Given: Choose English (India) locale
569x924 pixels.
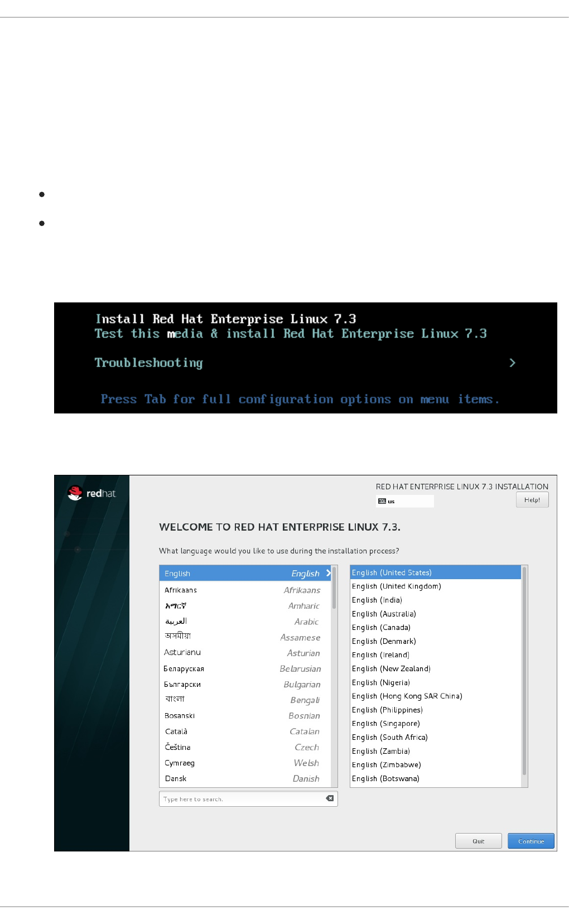Looking at the screenshot, I should click(436, 600).
